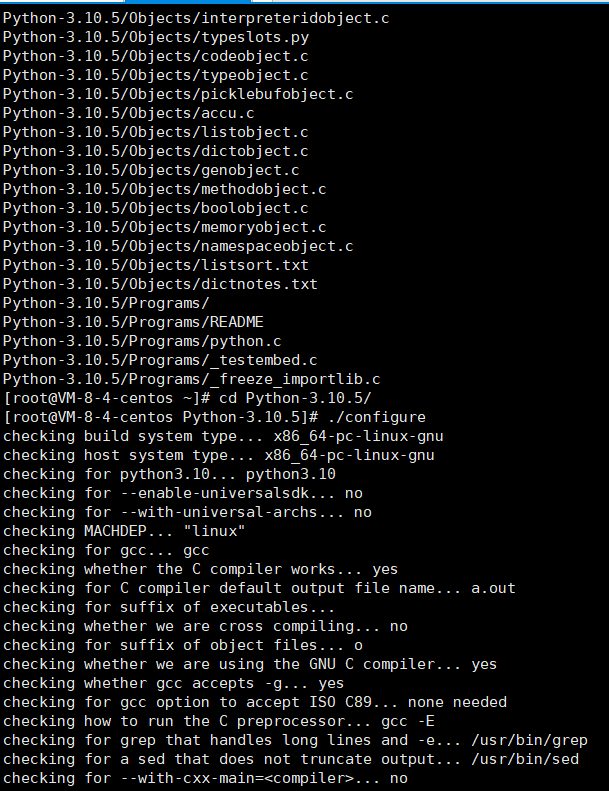Click the dictnotes.txt file path
The image size is (609, 791).
(160, 284)
